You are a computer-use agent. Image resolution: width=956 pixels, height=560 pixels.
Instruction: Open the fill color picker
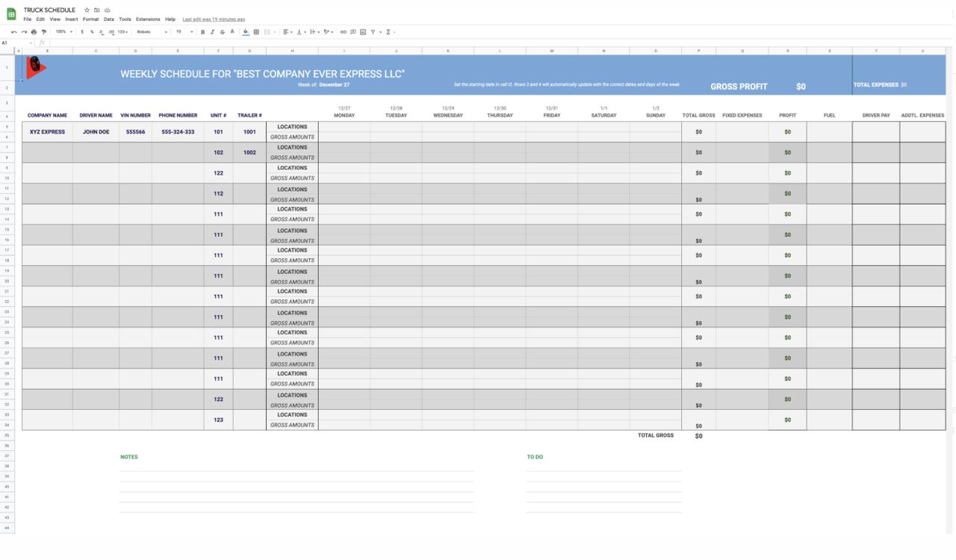pyautogui.click(x=246, y=32)
